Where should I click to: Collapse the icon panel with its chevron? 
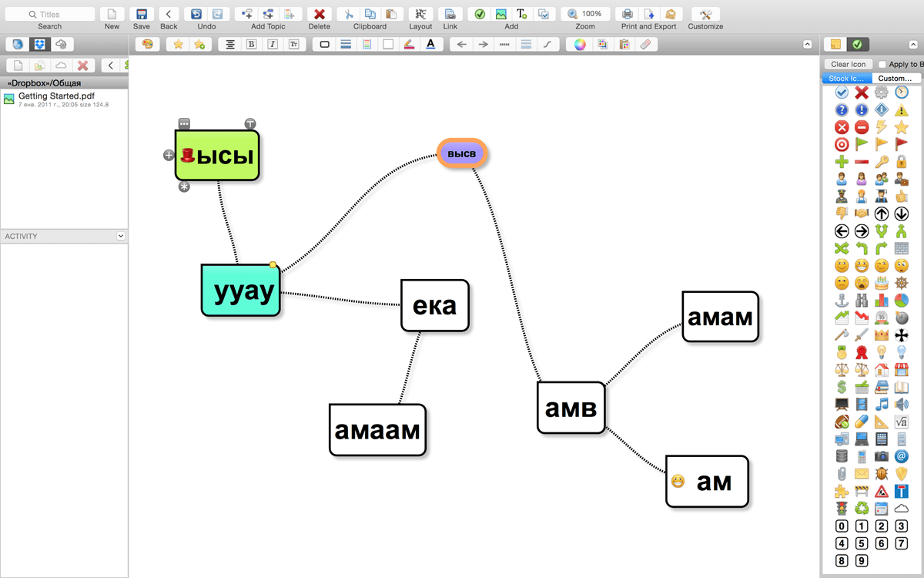coord(913,45)
